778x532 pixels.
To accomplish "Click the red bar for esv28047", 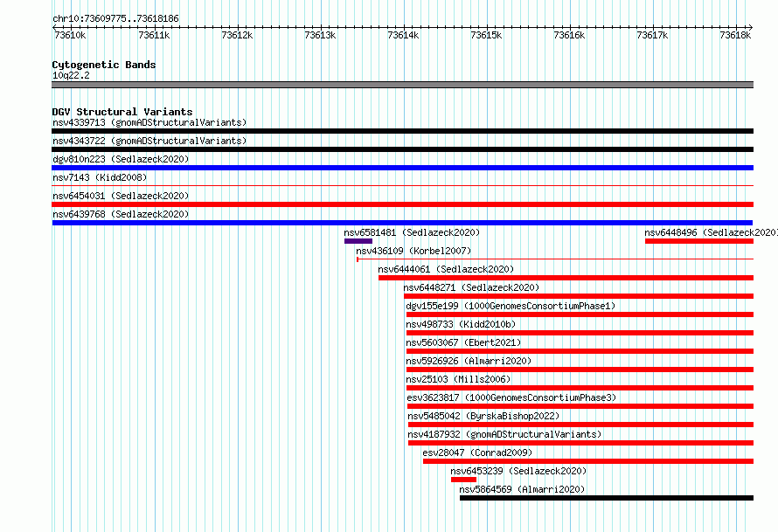I will coord(588,461).
